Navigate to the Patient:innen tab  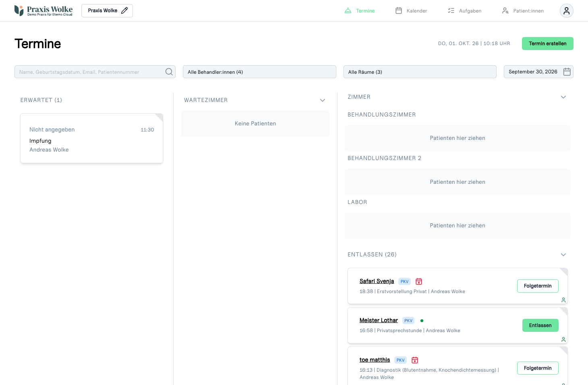coord(523,11)
